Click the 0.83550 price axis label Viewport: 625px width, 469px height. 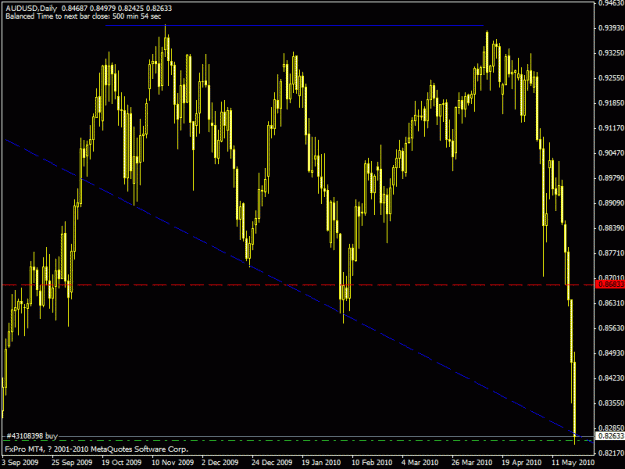click(611, 403)
